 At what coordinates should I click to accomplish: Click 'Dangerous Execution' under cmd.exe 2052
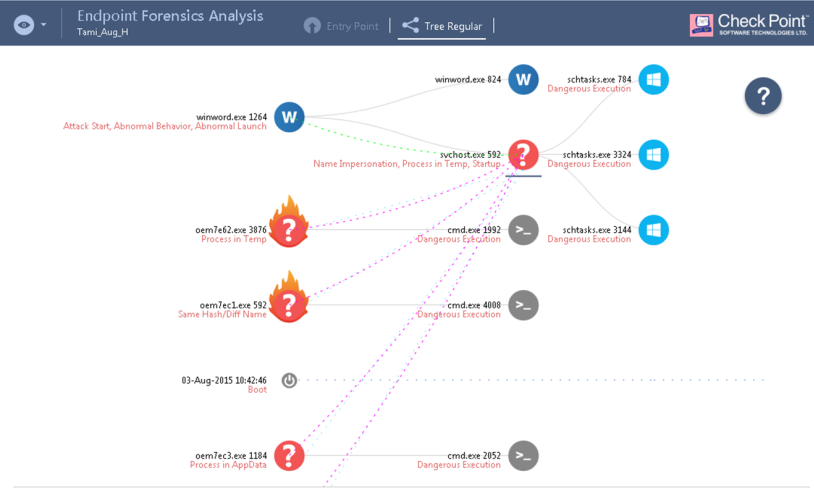point(459,465)
